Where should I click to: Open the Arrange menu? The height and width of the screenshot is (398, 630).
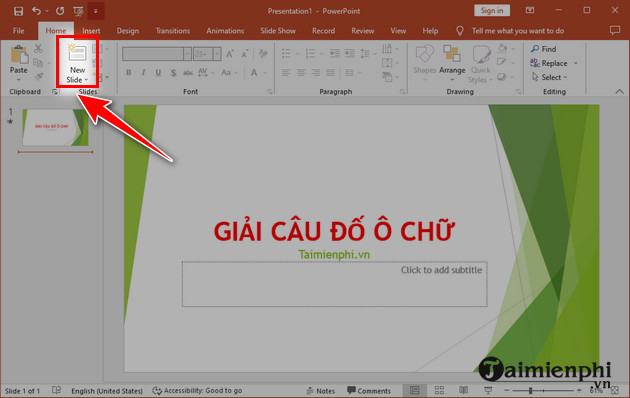(452, 63)
